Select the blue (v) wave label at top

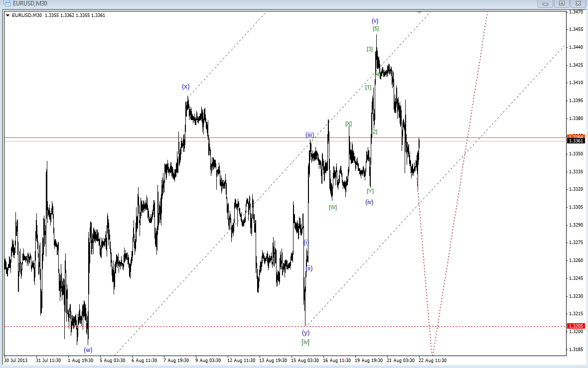375,21
